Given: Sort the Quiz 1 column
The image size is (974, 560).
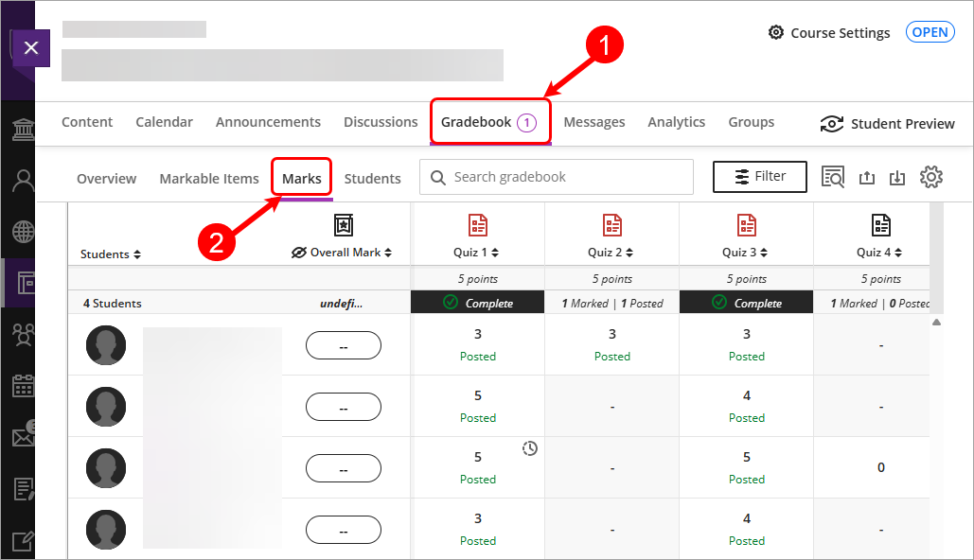Looking at the screenshot, I should (x=495, y=253).
